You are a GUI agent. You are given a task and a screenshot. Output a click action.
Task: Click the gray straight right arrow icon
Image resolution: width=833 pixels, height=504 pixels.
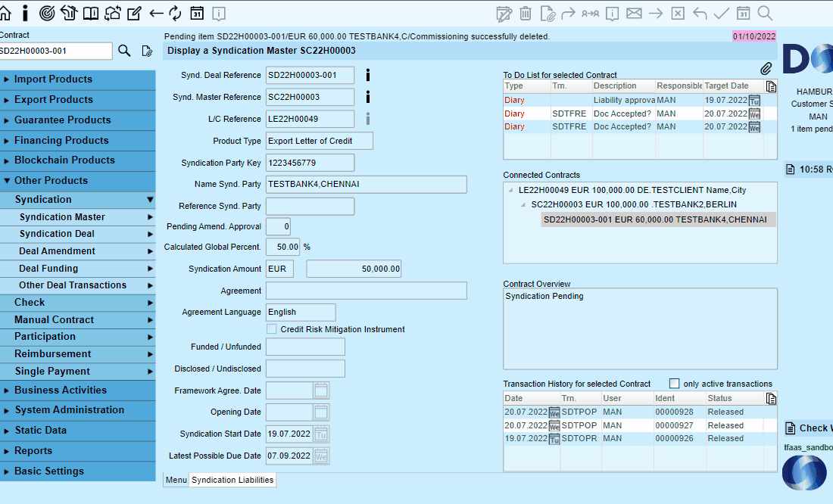click(x=656, y=14)
